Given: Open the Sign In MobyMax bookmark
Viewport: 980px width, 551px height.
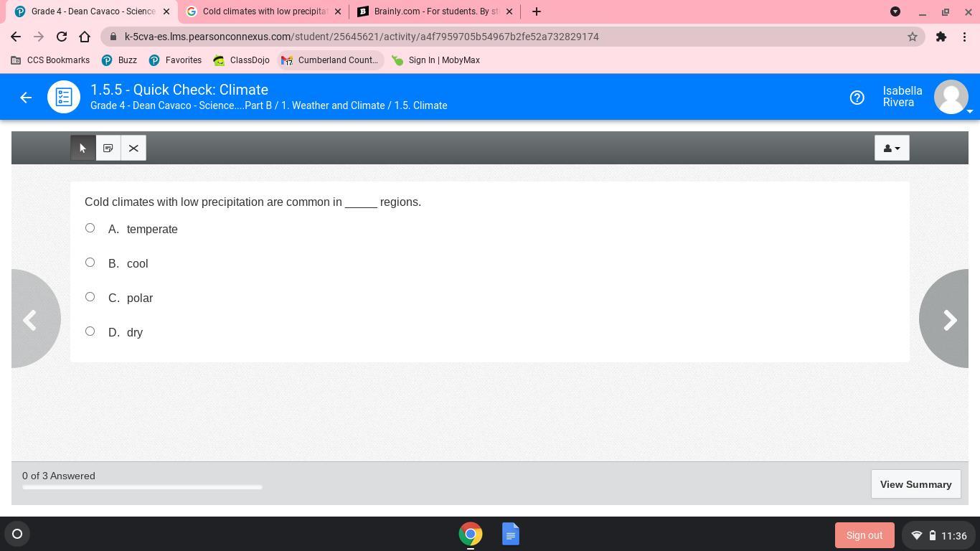Looking at the screenshot, I should tap(435, 60).
